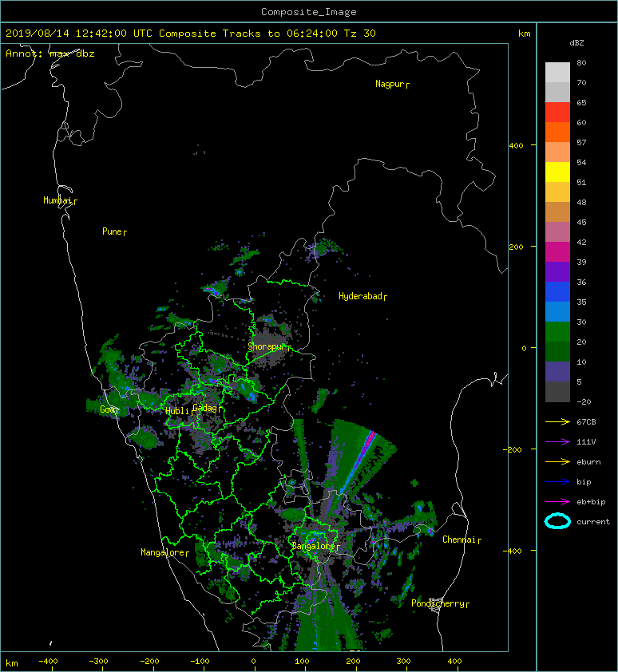Click the eburn arrow legend icon
Viewport: 618px width, 672px height.
click(x=557, y=462)
